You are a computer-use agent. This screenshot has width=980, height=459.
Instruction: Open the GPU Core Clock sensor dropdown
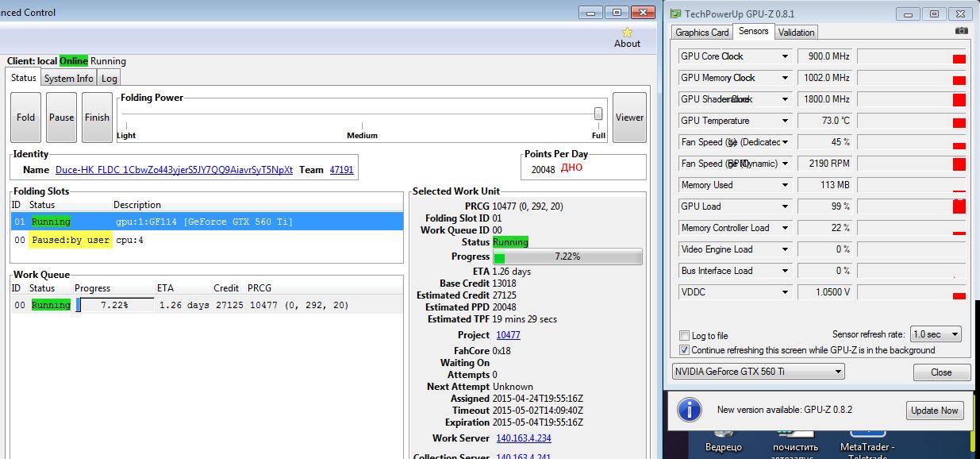[x=785, y=56]
